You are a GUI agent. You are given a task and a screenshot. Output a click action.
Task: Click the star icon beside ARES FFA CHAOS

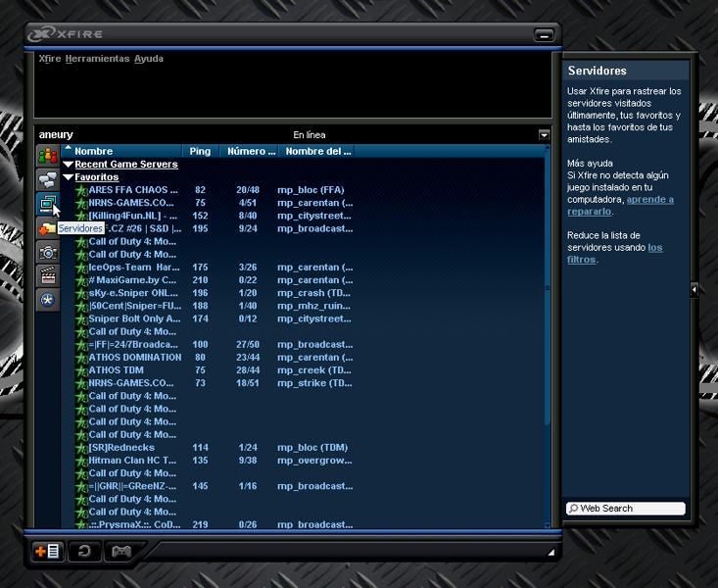[81, 190]
